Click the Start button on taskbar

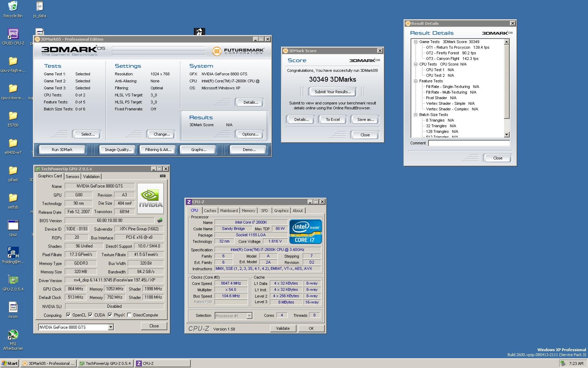(10, 363)
